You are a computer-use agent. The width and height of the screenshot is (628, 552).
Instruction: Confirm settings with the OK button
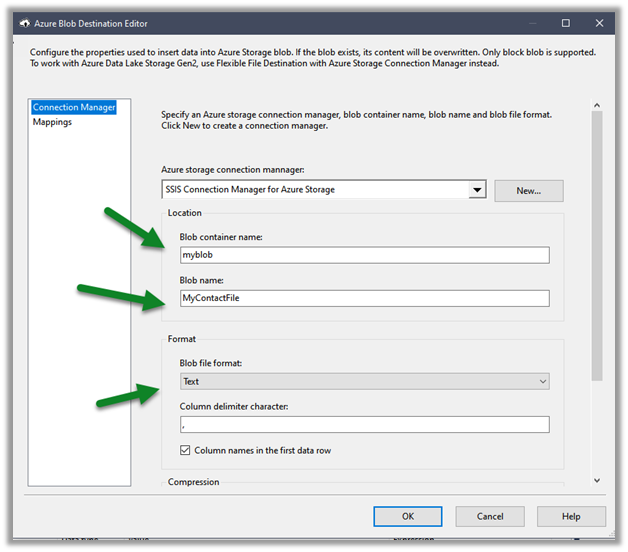[x=408, y=517]
